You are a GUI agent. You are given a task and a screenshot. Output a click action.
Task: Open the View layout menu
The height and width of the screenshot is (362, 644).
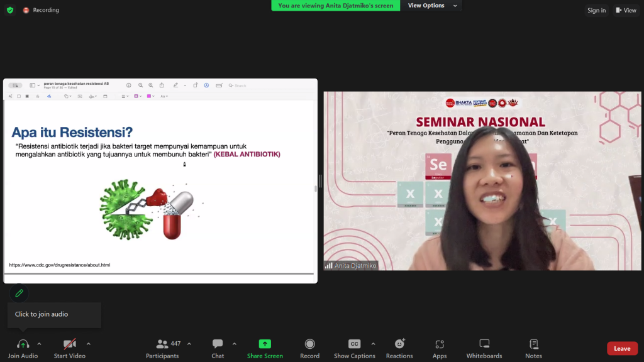click(x=626, y=10)
